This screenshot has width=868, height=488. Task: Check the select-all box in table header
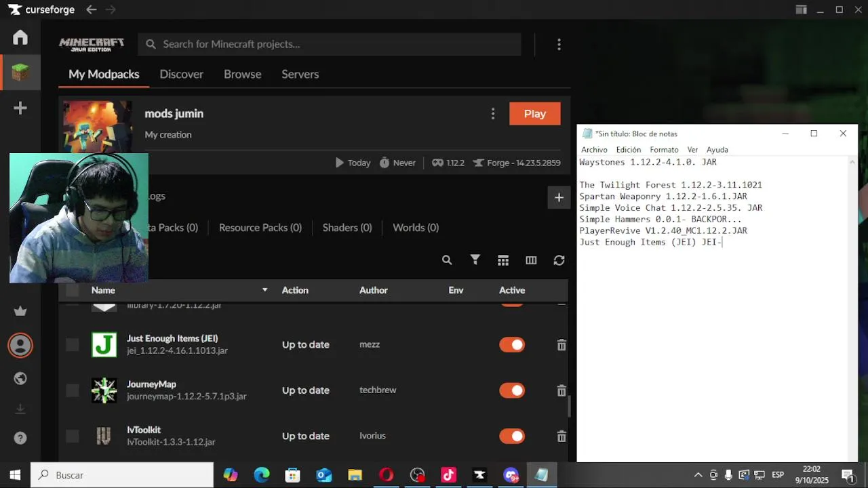73,290
